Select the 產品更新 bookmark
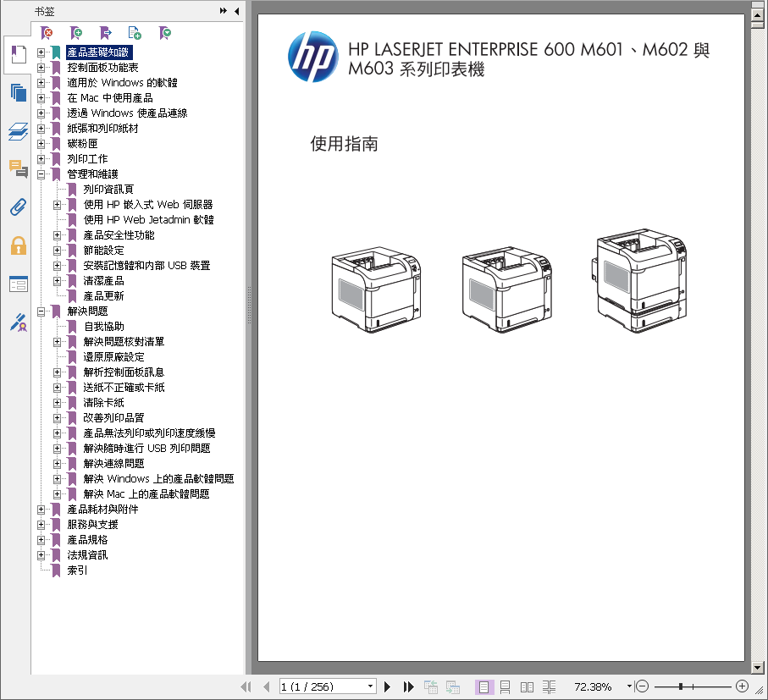 click(x=103, y=296)
